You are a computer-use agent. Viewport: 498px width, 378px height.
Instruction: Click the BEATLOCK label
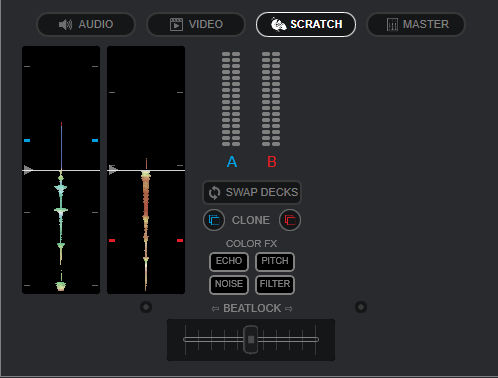point(252,308)
